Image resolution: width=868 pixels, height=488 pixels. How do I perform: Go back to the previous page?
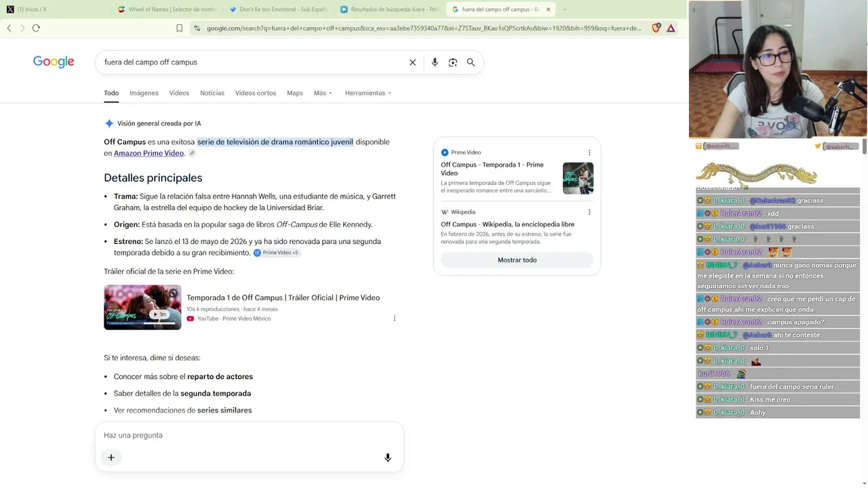(x=9, y=28)
